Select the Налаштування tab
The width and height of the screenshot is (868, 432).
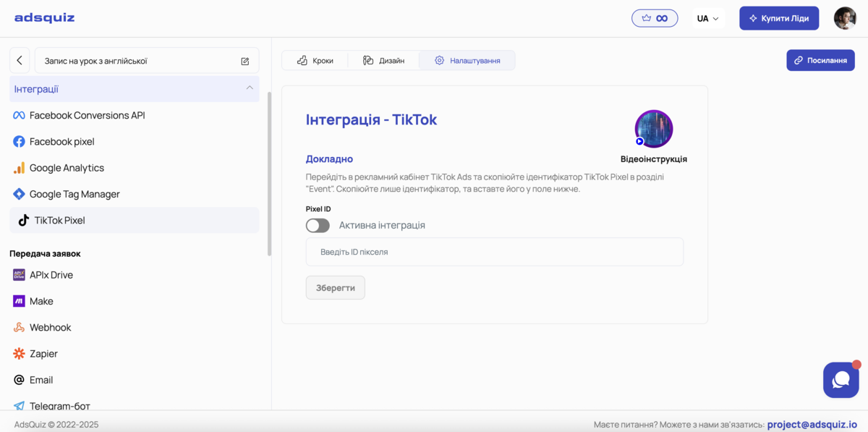[x=467, y=61]
